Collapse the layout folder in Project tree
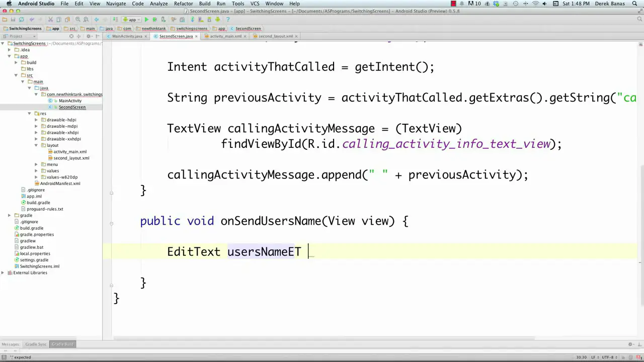644x362 pixels. pyautogui.click(x=36, y=145)
